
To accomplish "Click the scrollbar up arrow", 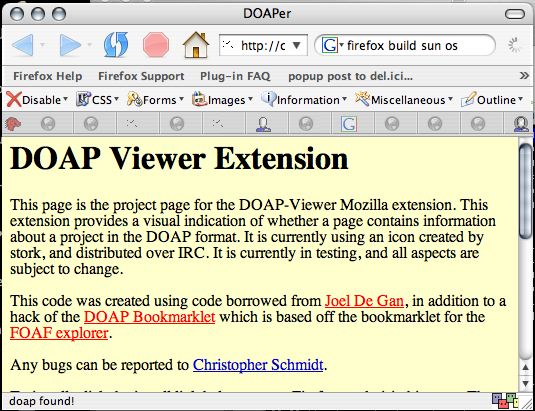I will click(526, 367).
